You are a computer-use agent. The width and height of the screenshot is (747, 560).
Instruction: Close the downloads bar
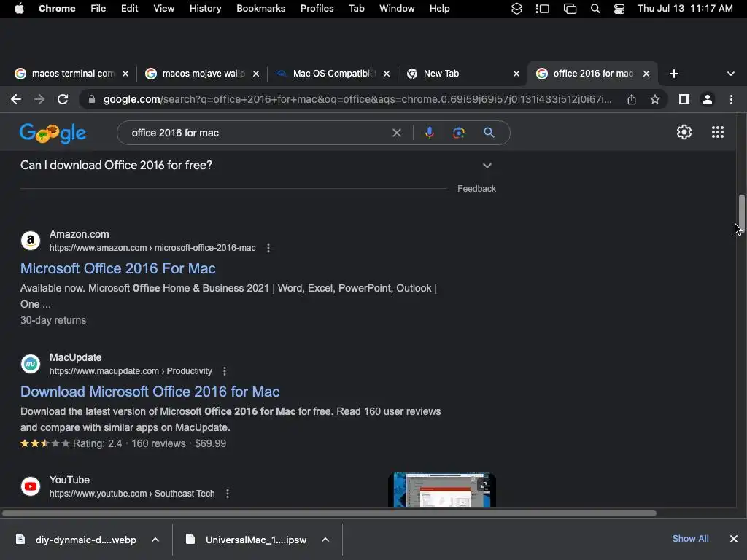(734, 539)
